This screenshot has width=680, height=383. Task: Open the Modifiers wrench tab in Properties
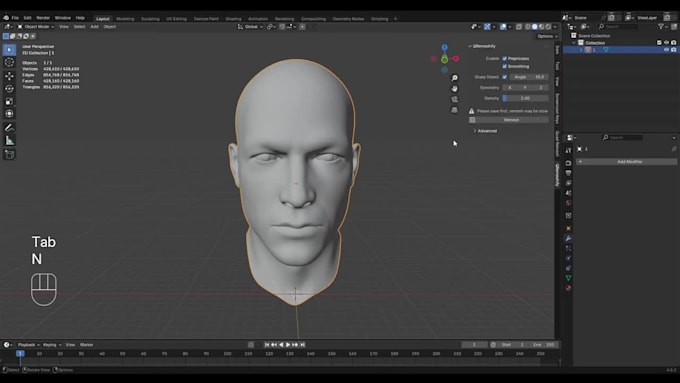pyautogui.click(x=568, y=239)
